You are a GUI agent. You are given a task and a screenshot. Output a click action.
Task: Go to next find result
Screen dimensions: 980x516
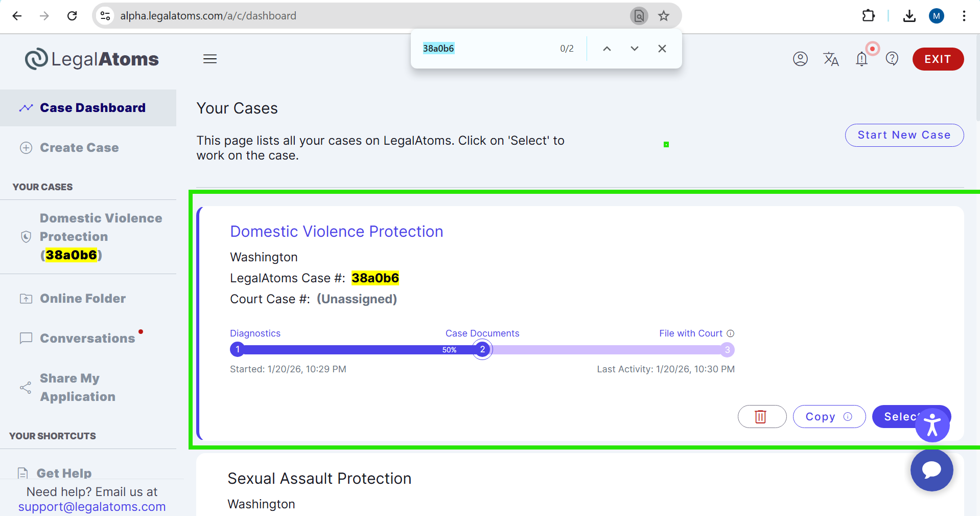[x=635, y=49]
